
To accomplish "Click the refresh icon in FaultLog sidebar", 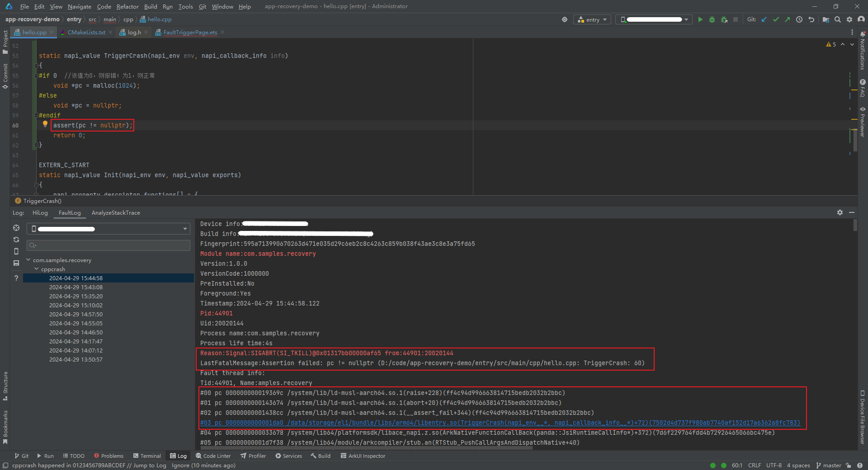I will point(16,240).
